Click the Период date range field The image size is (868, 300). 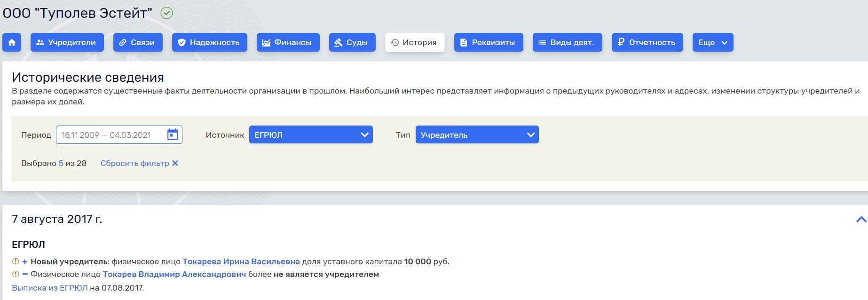119,135
